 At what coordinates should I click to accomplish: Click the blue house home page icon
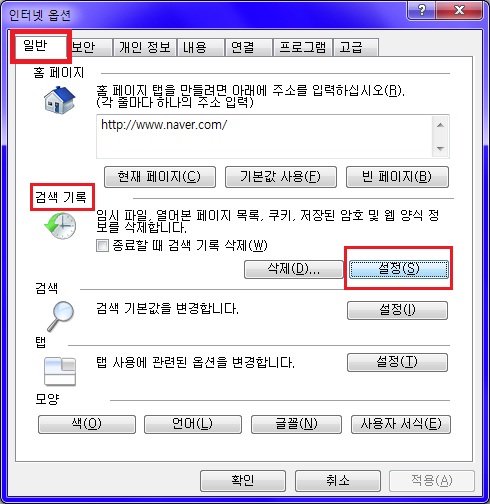point(60,100)
